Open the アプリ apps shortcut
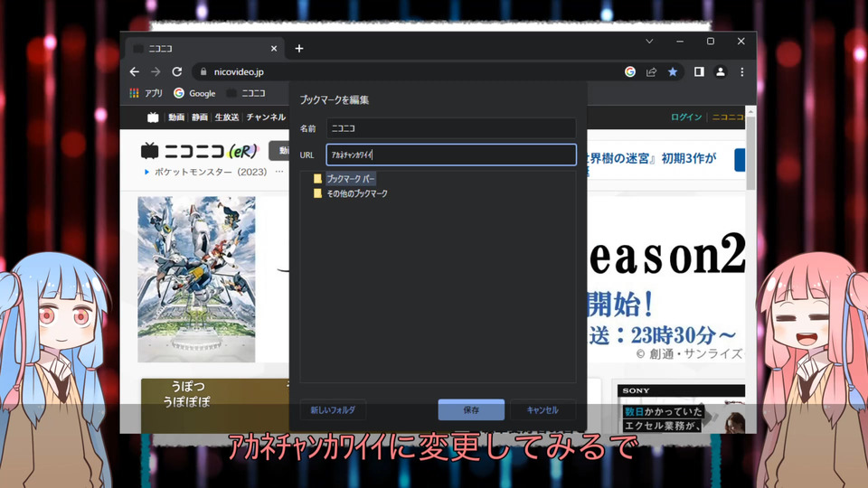The height and width of the screenshot is (488, 868). coord(146,93)
